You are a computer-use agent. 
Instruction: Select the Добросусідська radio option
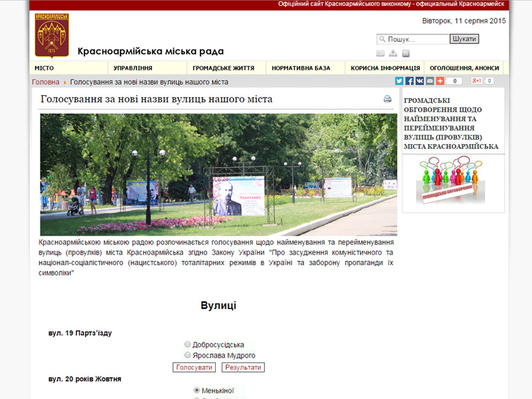(187, 345)
